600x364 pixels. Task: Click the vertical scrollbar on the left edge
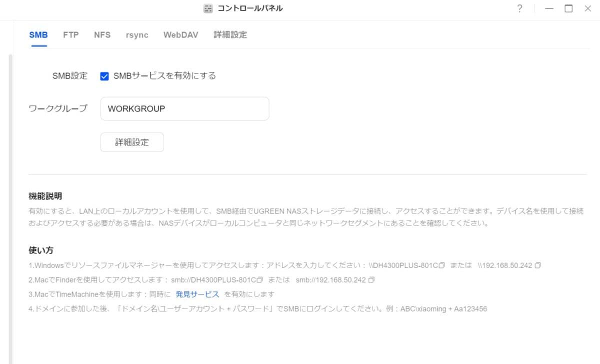[10, 200]
